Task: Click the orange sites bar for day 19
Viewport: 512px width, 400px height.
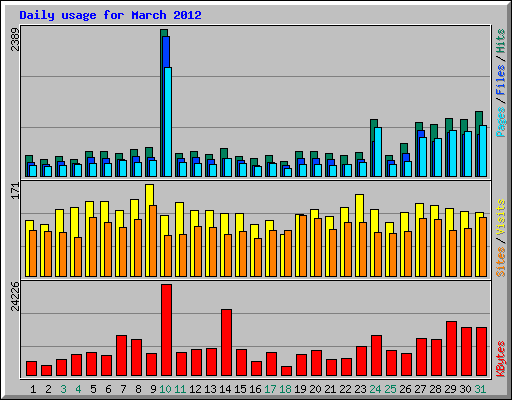Action: [x=303, y=246]
